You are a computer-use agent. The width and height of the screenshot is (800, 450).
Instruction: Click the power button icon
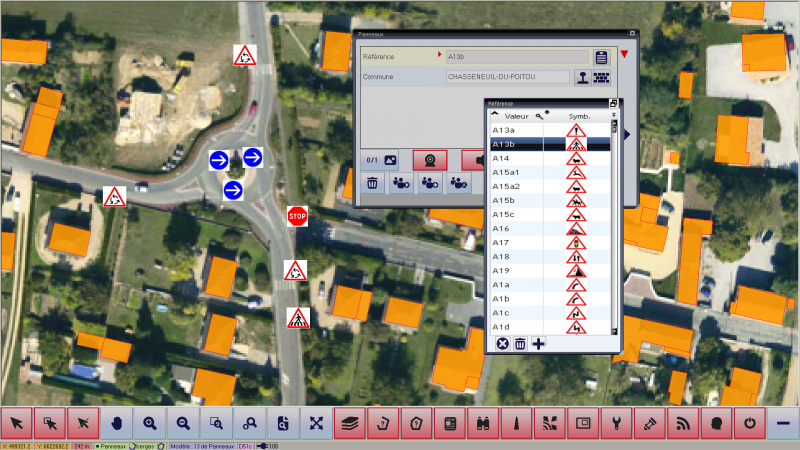750,423
